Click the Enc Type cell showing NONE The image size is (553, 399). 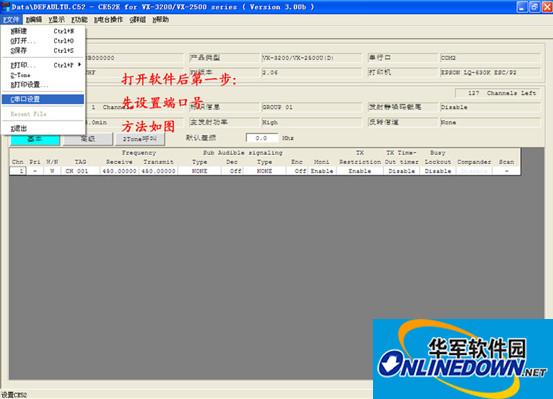point(264,171)
